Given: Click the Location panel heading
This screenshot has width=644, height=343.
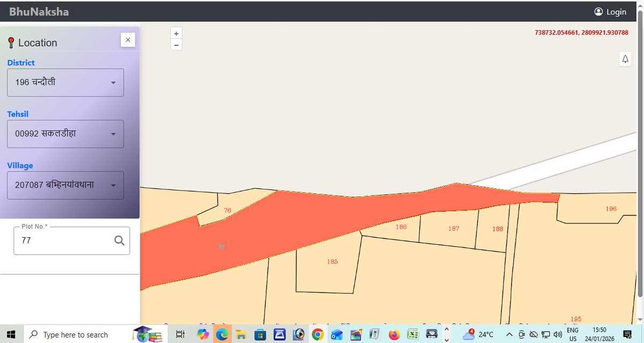Looking at the screenshot, I should 38,43.
